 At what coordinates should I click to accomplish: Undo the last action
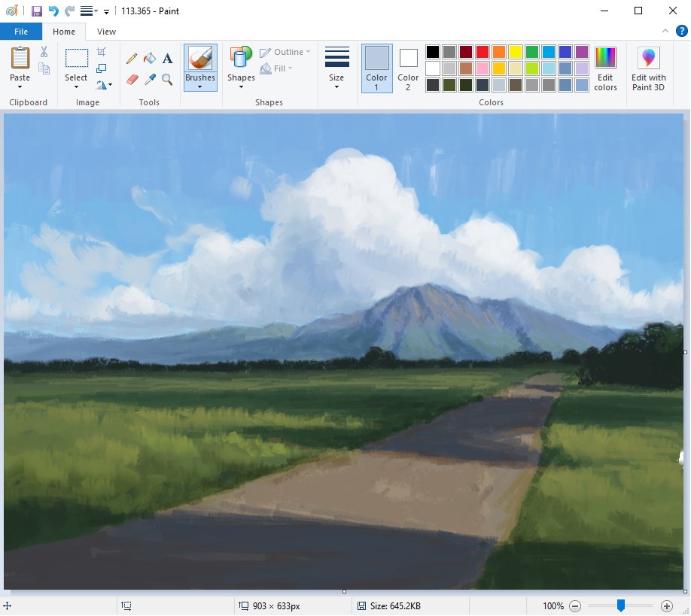point(53,11)
